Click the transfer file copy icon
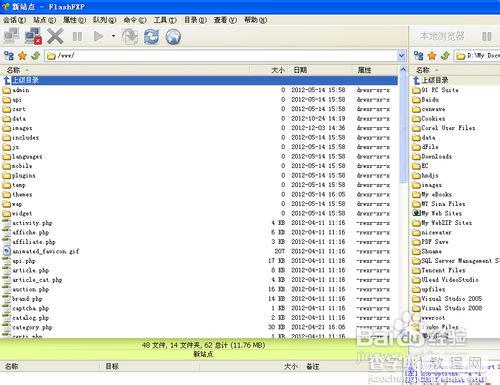 click(x=130, y=36)
